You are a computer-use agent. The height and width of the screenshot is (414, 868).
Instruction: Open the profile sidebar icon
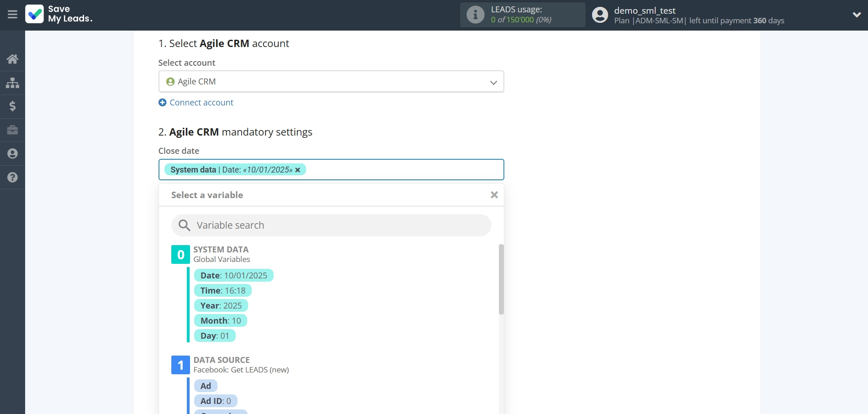point(12,154)
